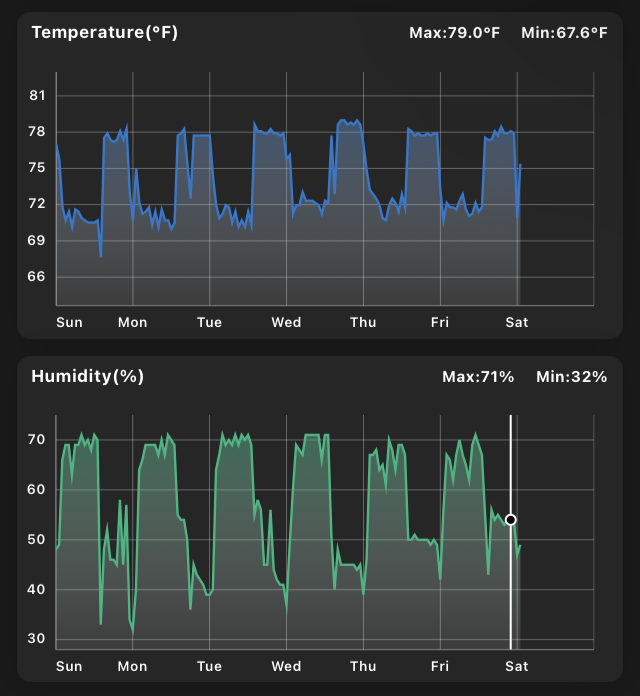Image resolution: width=640 pixels, height=696 pixels.
Task: Click the Thu label on temperature chart
Action: point(363,322)
